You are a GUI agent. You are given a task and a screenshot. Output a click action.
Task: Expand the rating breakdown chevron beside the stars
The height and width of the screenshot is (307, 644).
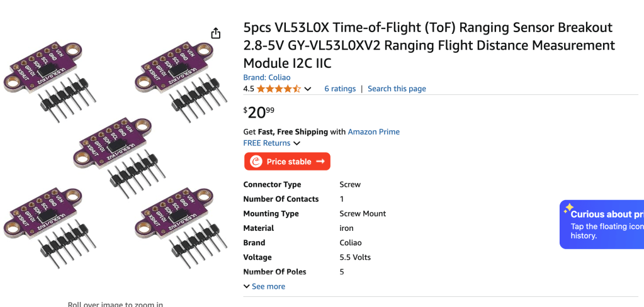tap(308, 89)
